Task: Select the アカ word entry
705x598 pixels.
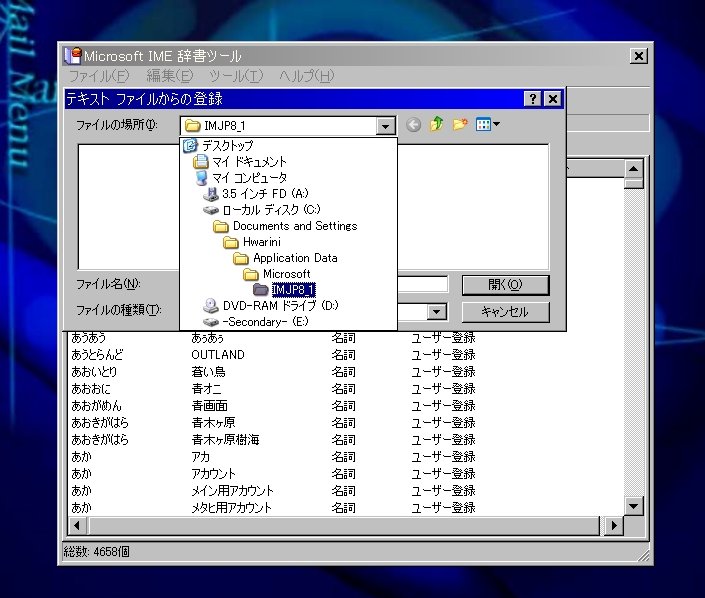Action: (201, 456)
